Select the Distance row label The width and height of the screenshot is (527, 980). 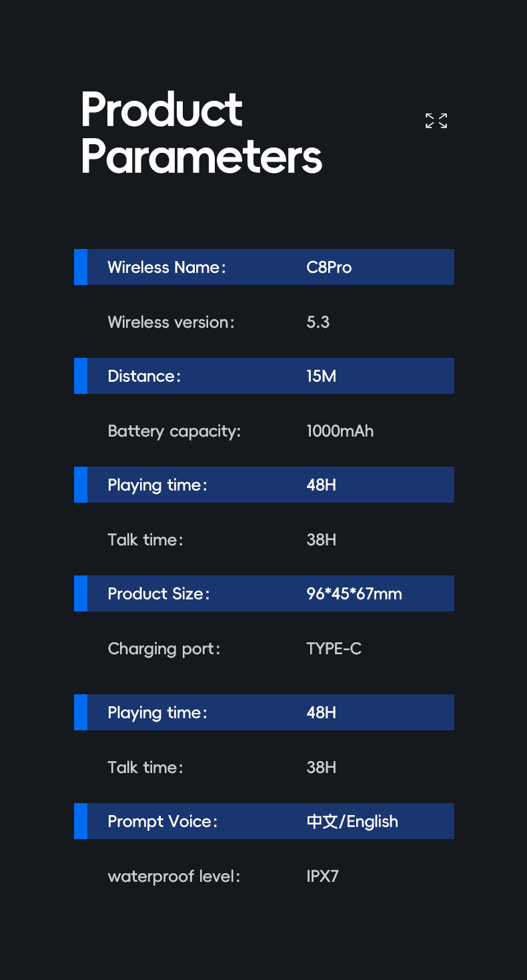tap(144, 376)
